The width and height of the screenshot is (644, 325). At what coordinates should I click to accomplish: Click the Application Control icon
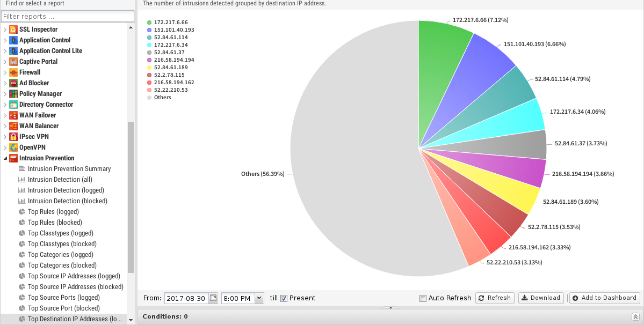pos(13,40)
